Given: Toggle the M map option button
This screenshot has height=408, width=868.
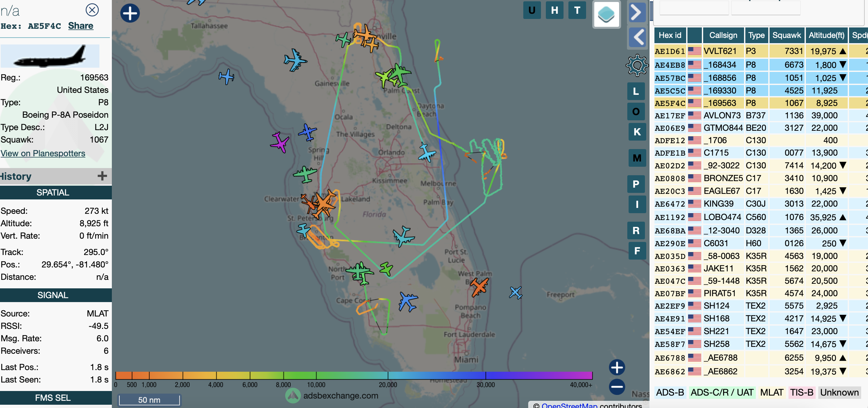Looking at the screenshot, I should [637, 158].
